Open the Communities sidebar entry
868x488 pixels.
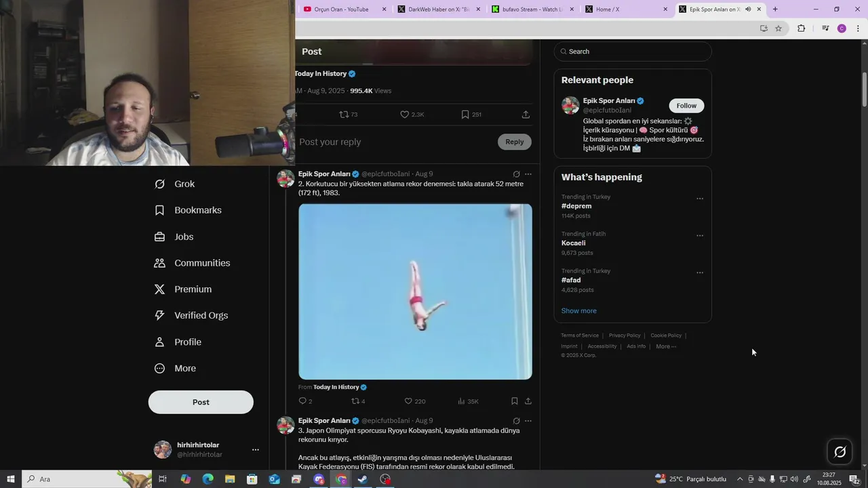(192, 263)
